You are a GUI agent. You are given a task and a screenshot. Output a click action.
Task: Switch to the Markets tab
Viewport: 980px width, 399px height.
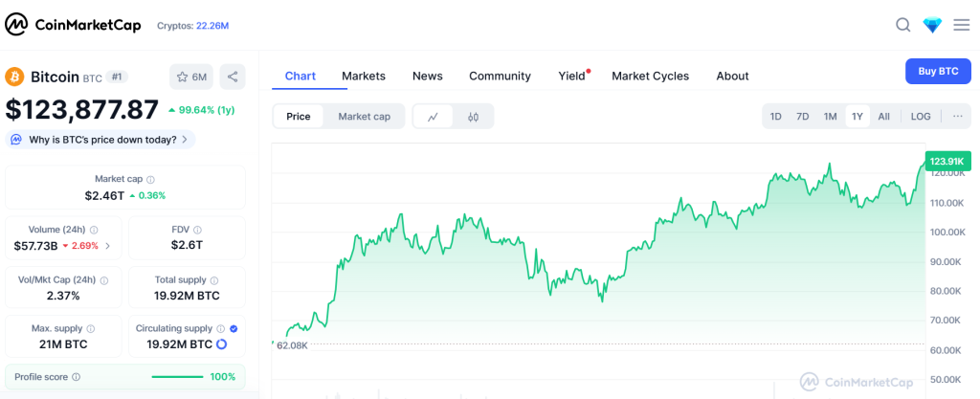tap(364, 76)
